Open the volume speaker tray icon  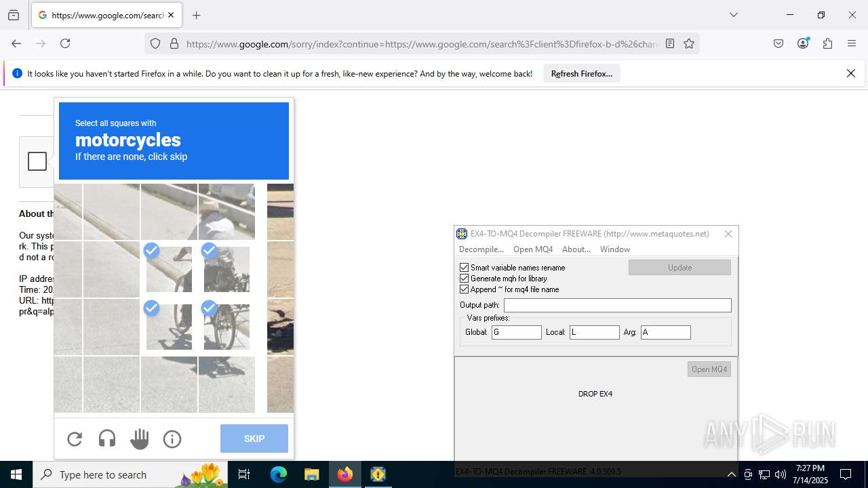(x=781, y=474)
